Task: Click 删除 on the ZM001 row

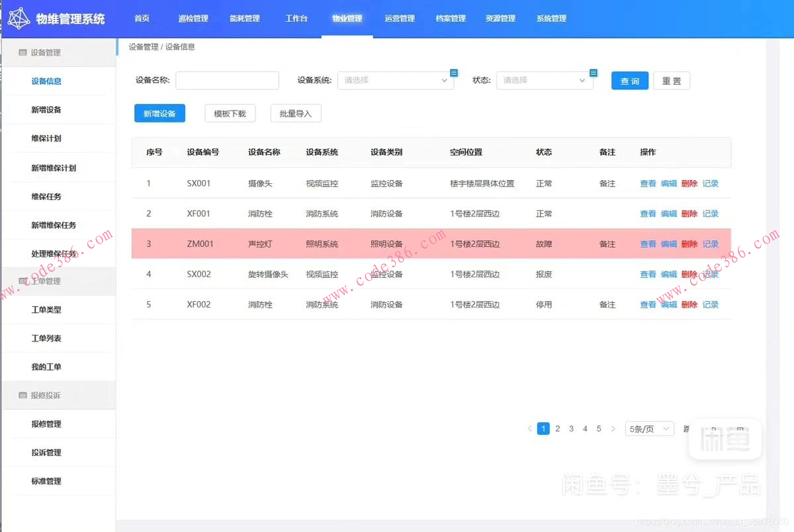Action: (x=689, y=244)
